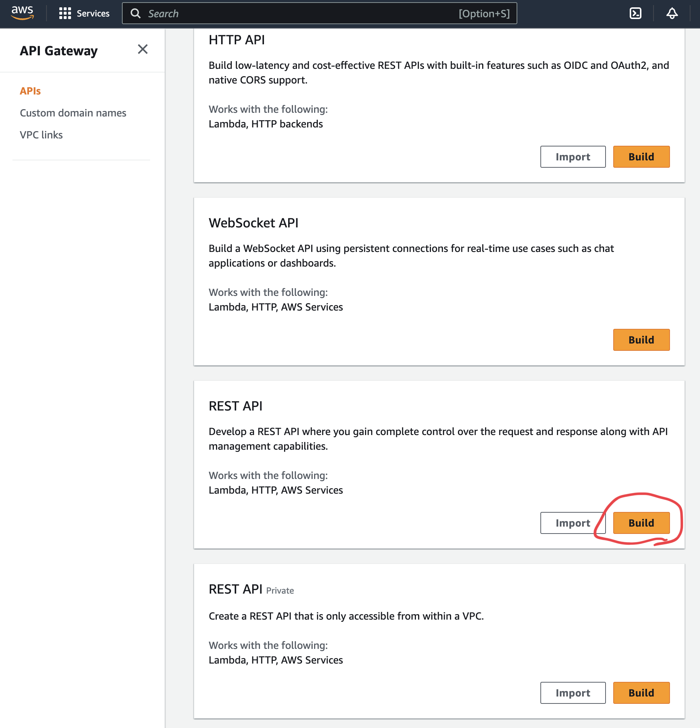Click Build in the HTTP API card
Screen dimensions: 700x728
tap(641, 157)
